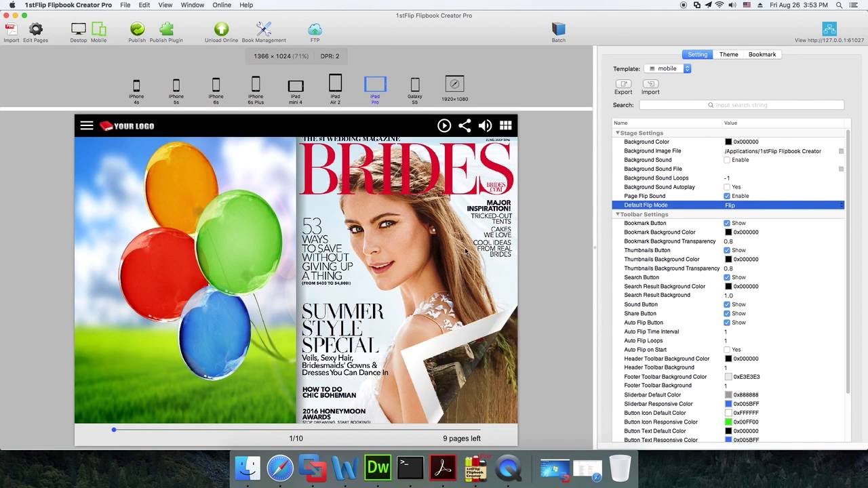The height and width of the screenshot is (488, 868).
Task: Open the flipbook hamburger menu
Action: pos(87,125)
